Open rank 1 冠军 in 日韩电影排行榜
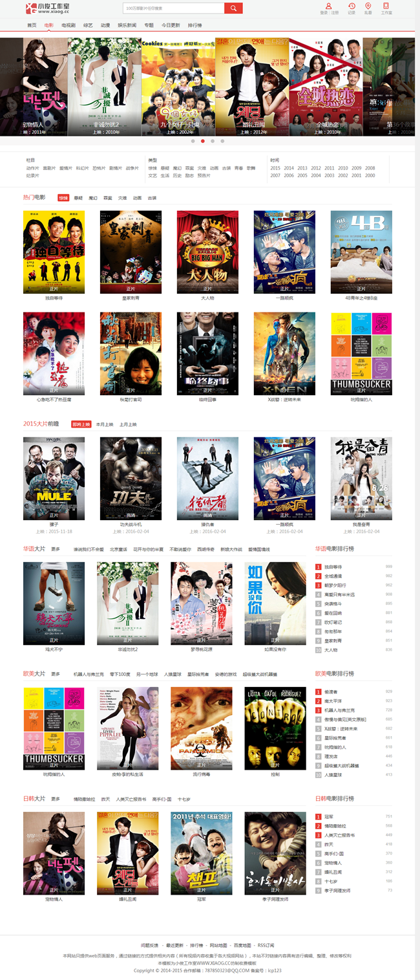Image resolution: width=420 pixels, height=980 pixels. pos(328,816)
